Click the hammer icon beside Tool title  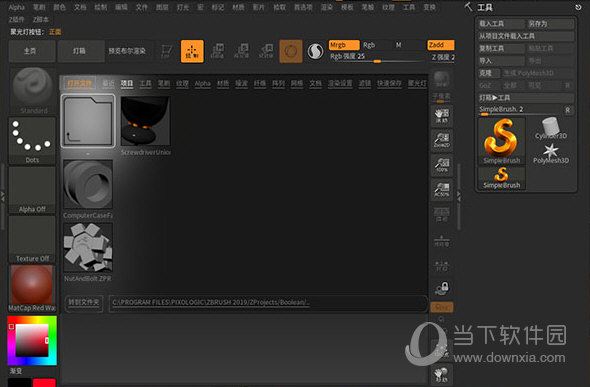[469, 6]
